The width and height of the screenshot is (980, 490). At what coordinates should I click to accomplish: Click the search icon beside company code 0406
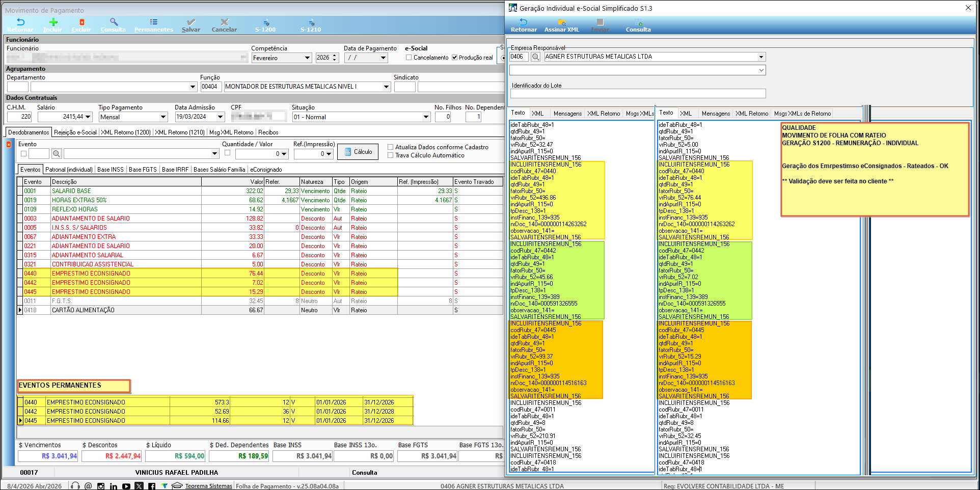535,57
